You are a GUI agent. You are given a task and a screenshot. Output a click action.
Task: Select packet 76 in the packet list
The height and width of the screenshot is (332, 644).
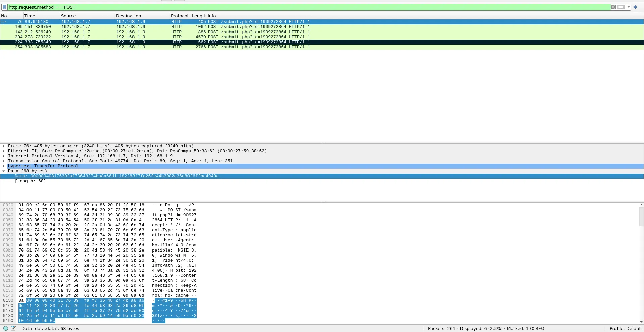[322, 22]
